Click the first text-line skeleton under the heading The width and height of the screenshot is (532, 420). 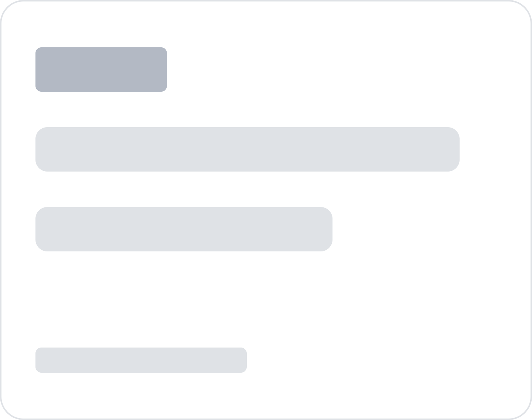click(248, 149)
